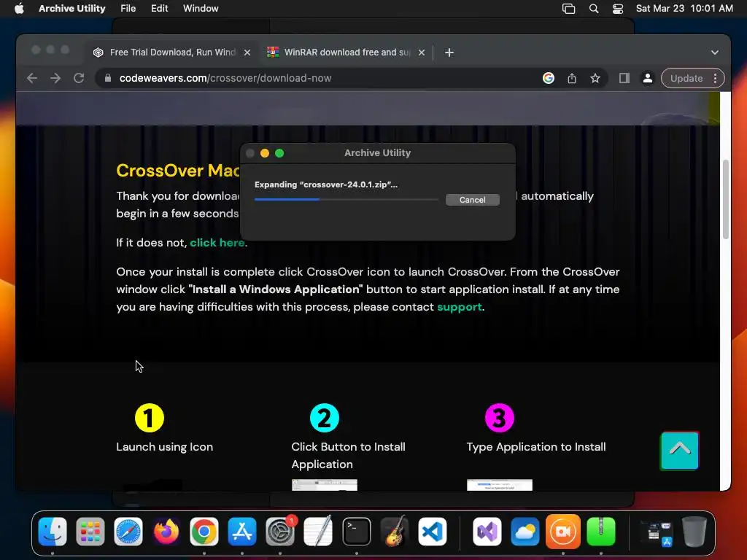Open orange screen recorder app in Dock
Viewport: 747px width, 560px height.
coord(563,532)
